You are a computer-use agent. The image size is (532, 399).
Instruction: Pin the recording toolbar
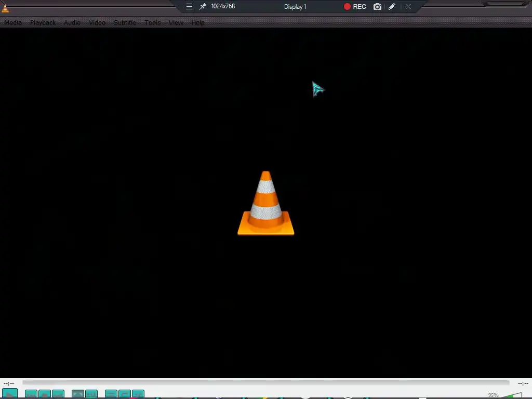(203, 6)
